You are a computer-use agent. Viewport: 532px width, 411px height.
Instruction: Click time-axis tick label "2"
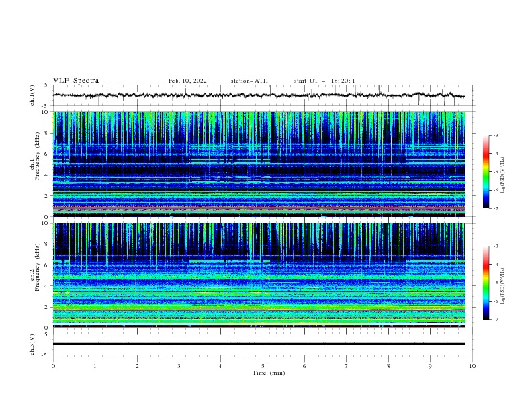coord(137,366)
